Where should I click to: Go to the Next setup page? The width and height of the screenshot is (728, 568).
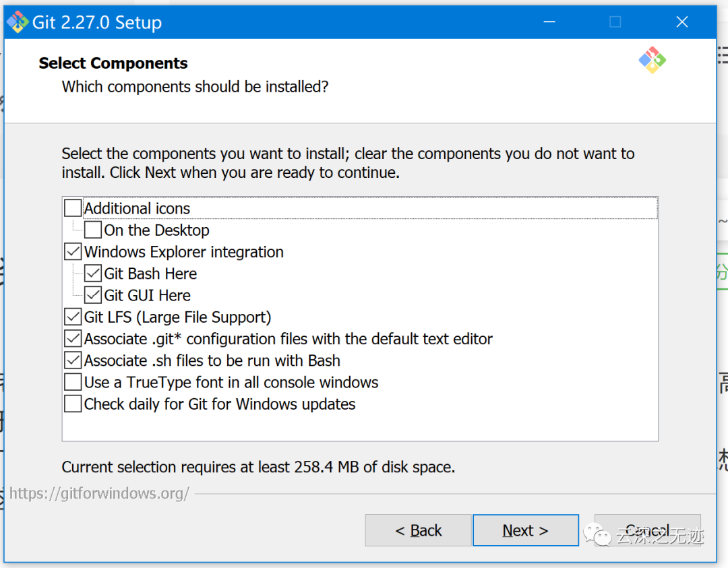click(x=525, y=530)
